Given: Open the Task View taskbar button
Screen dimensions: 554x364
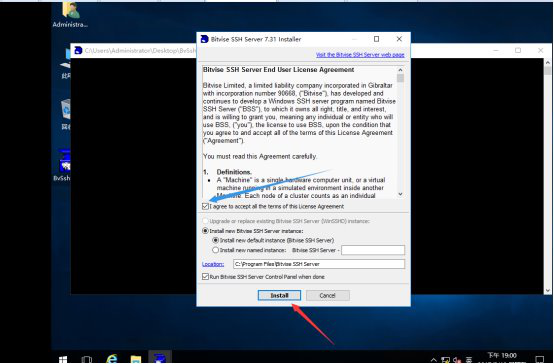Looking at the screenshot, I should 87,359.
